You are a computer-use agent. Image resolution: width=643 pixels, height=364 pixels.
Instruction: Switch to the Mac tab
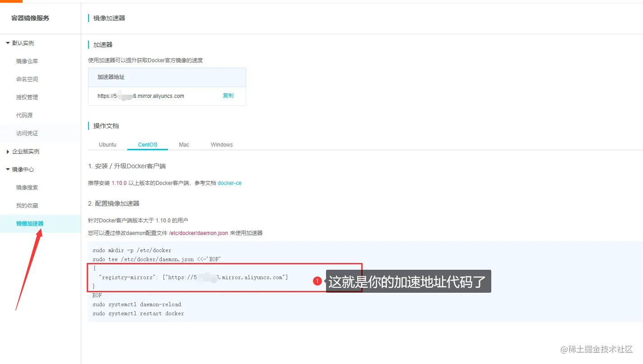[x=184, y=145]
